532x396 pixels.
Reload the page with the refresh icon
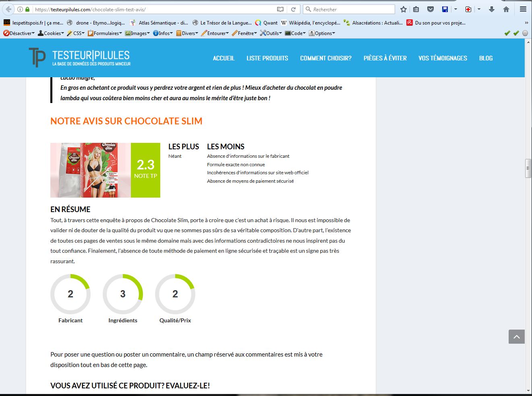294,9
